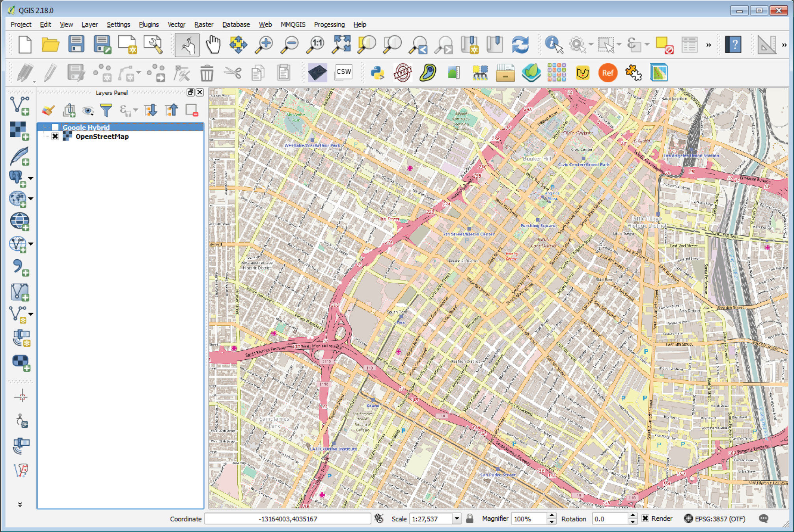Expand the PostGIS layer dropdown arrow

(x=31, y=178)
